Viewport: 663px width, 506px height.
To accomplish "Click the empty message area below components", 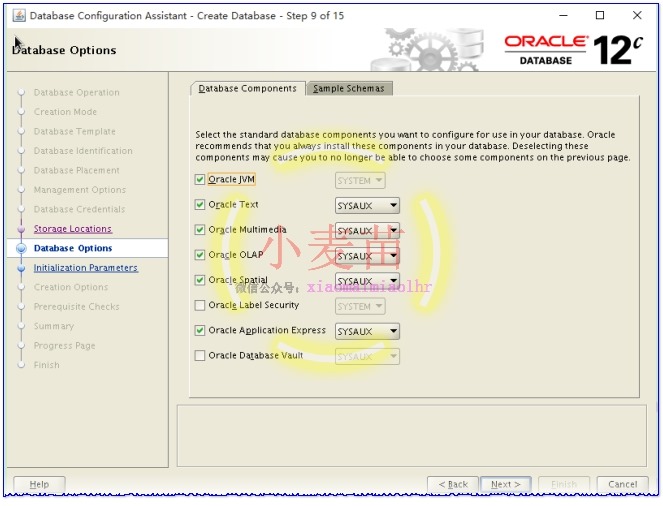I will [411, 436].
